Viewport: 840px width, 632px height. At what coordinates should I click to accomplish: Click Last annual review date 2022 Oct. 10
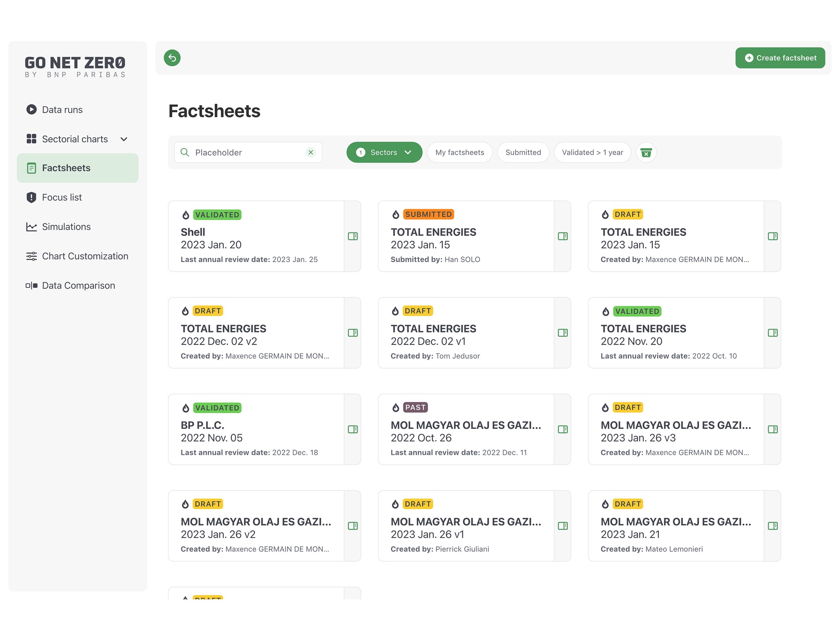pos(668,356)
